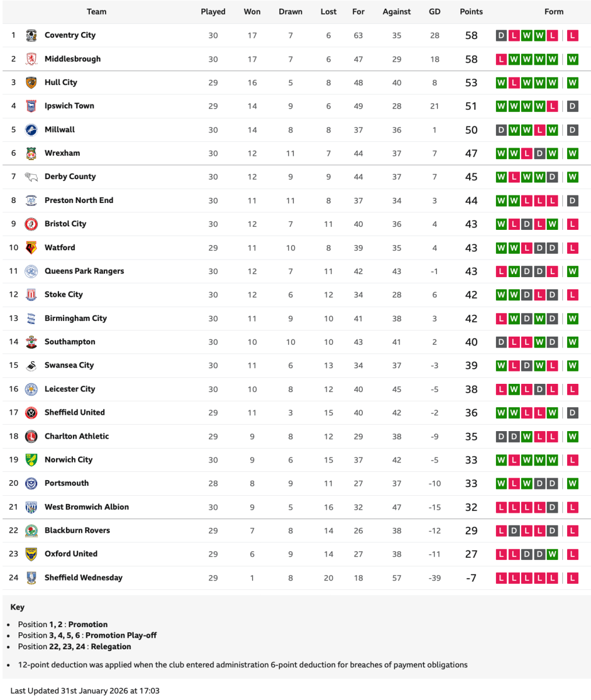Click the Middlesbrough club badge
The height and width of the screenshot is (700, 591).
[x=32, y=59]
